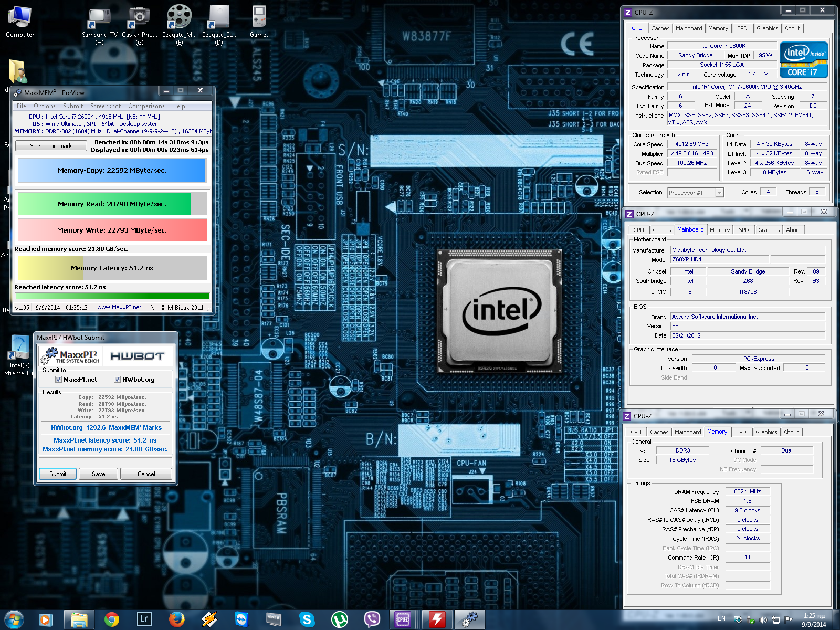Screen dimensions: 840x630
Task: Click the taskbar clock showing 9/9/2014
Action: tap(814, 620)
